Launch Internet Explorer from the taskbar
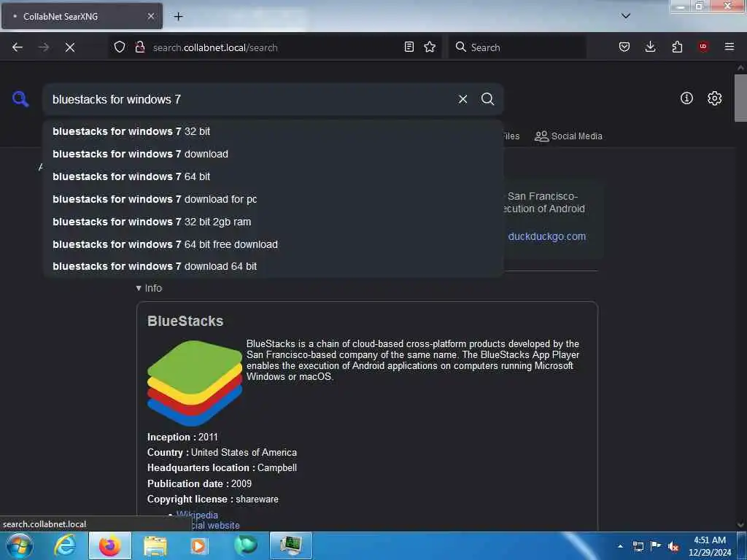Image resolution: width=747 pixels, height=560 pixels. click(65, 545)
